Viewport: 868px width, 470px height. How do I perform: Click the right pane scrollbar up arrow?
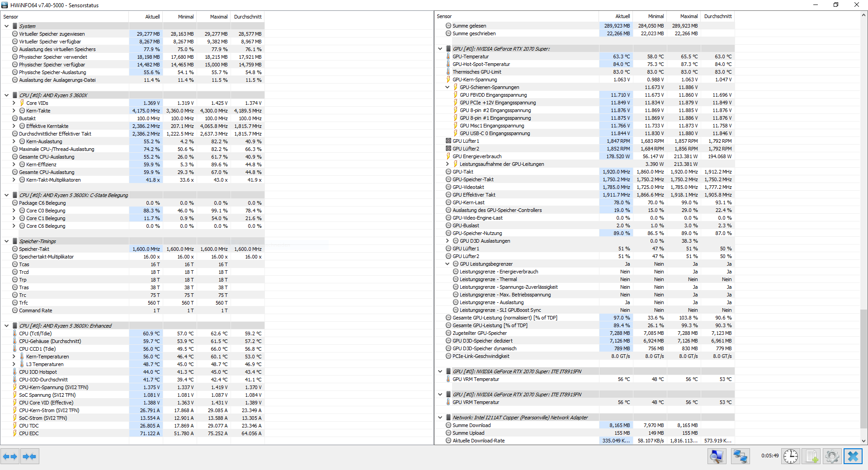pyautogui.click(x=863, y=15)
